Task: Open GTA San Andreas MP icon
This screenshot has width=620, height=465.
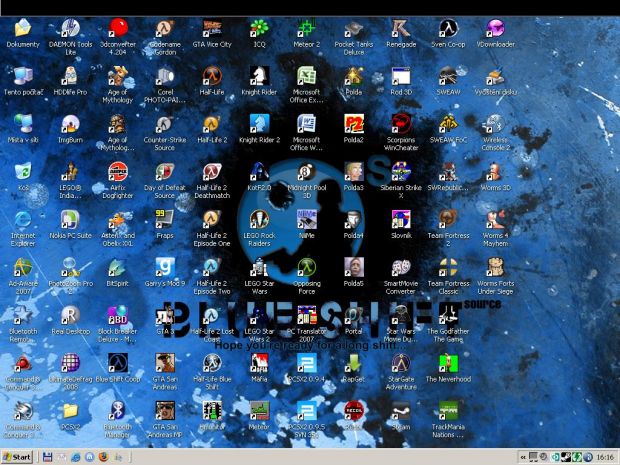Action: click(165, 411)
